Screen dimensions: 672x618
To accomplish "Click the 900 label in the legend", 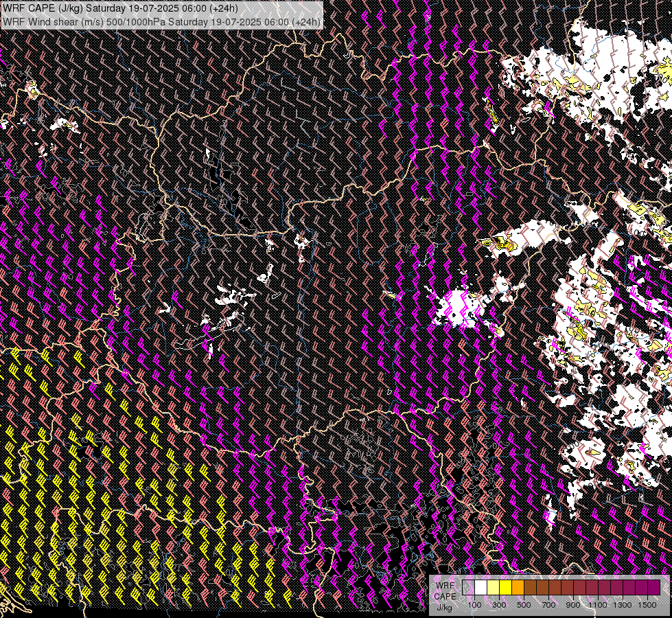I will coord(573,605).
